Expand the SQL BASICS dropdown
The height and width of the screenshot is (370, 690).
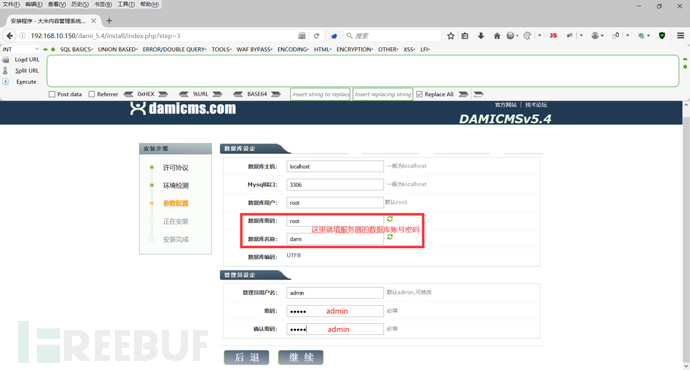click(x=76, y=49)
